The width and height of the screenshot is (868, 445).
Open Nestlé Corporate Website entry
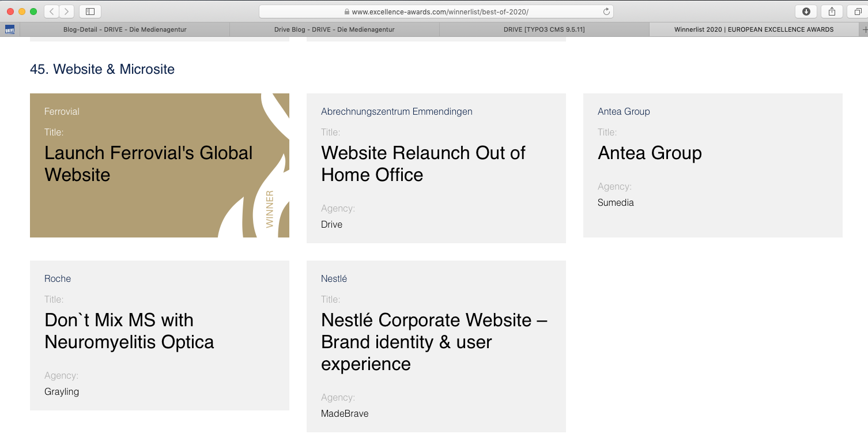tap(433, 342)
